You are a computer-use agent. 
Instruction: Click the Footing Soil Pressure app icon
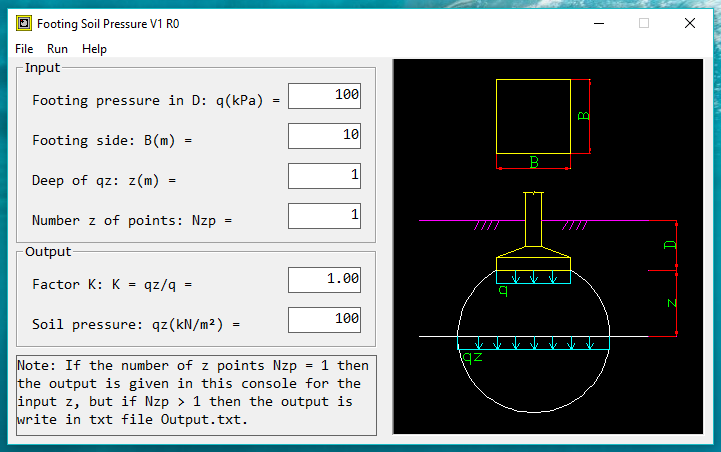point(24,23)
